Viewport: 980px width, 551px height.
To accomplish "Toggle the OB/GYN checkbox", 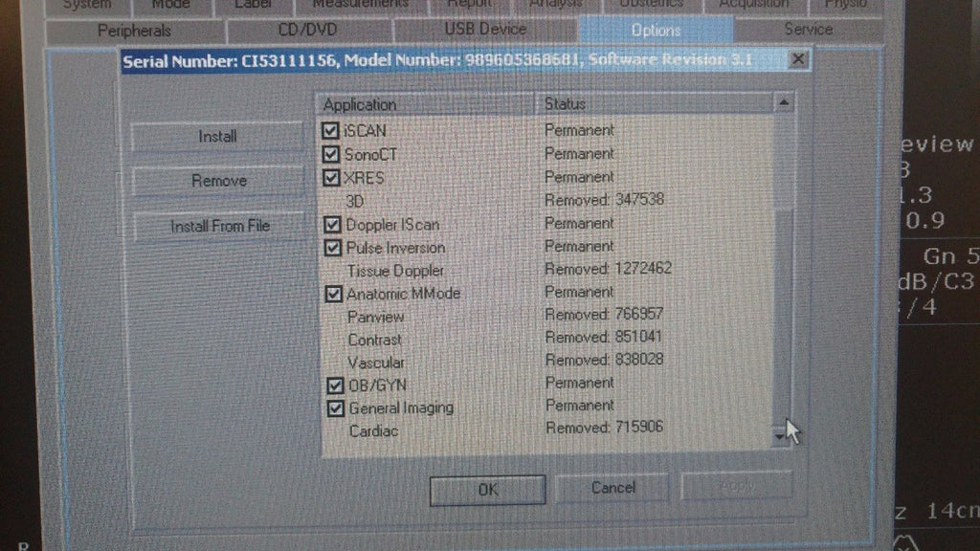I will [335, 386].
